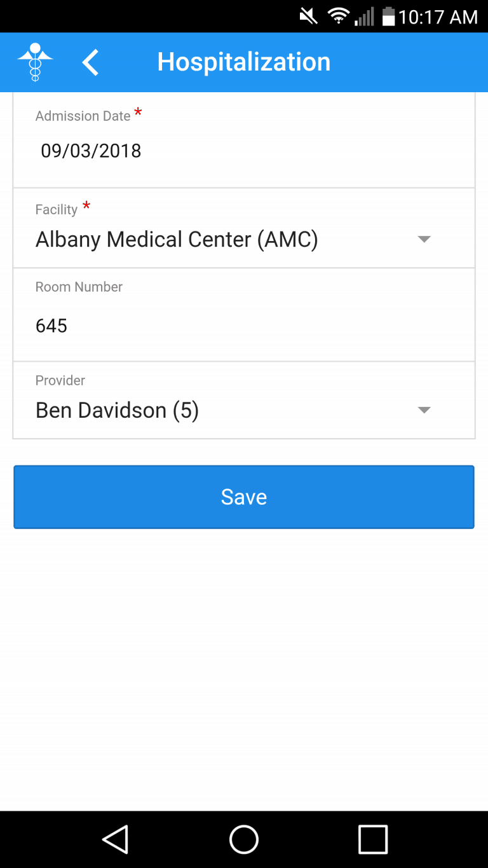Image resolution: width=488 pixels, height=868 pixels.
Task: Go back using the header arrow
Action: (90, 62)
